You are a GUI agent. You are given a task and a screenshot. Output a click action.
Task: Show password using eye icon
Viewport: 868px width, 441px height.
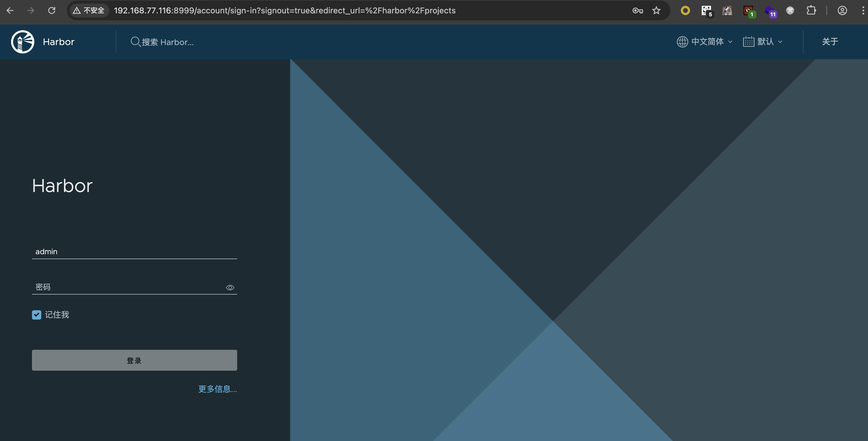pyautogui.click(x=230, y=288)
